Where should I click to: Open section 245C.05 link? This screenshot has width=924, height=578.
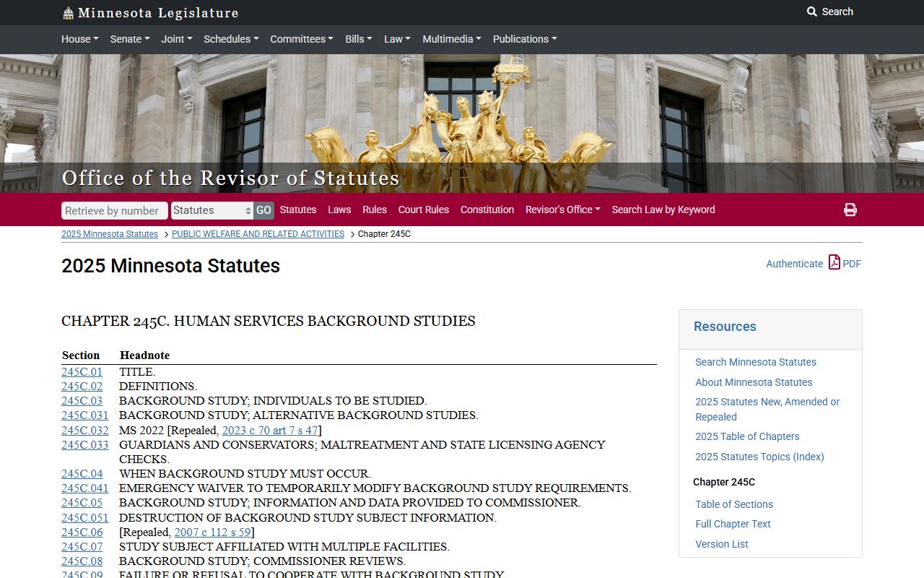point(82,503)
